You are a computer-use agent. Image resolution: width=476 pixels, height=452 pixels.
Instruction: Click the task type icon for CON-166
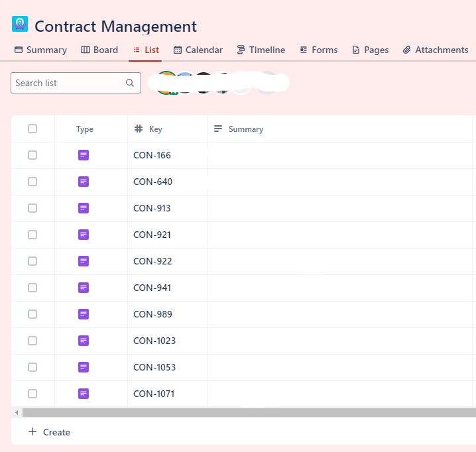pos(84,155)
